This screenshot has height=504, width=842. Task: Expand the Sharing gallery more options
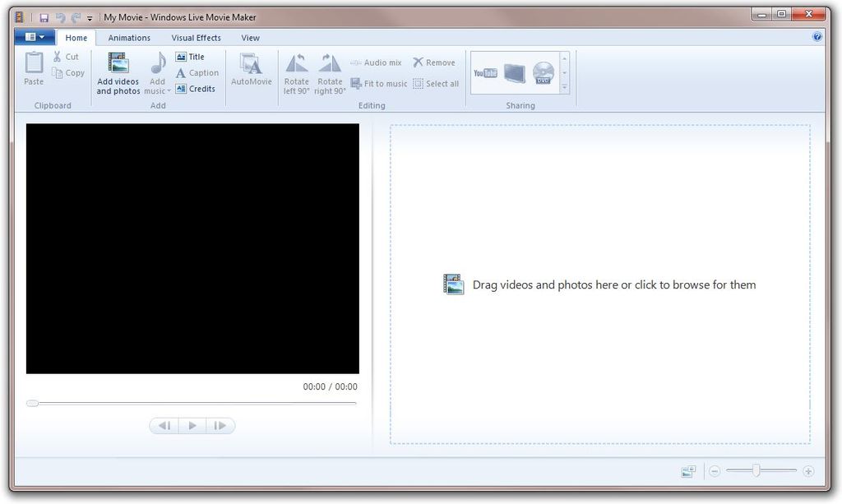tap(564, 87)
